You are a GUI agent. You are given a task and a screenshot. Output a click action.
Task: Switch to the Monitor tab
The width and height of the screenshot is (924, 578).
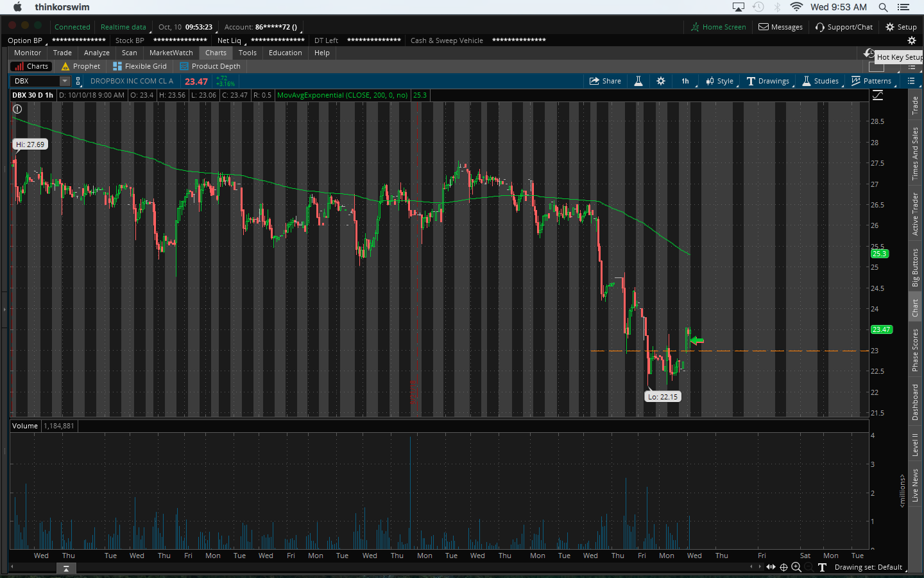tap(28, 53)
